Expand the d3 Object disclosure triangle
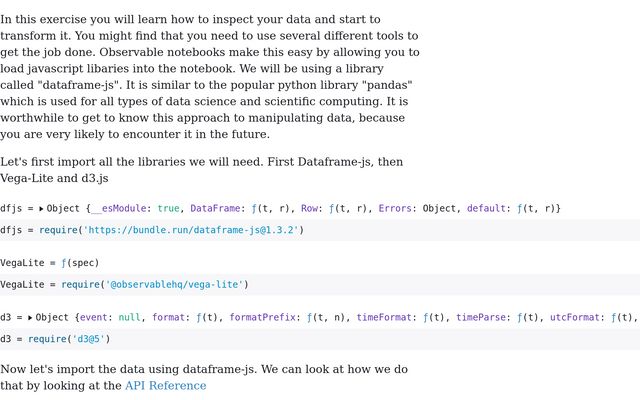This screenshot has height=400, width=640. [30, 318]
